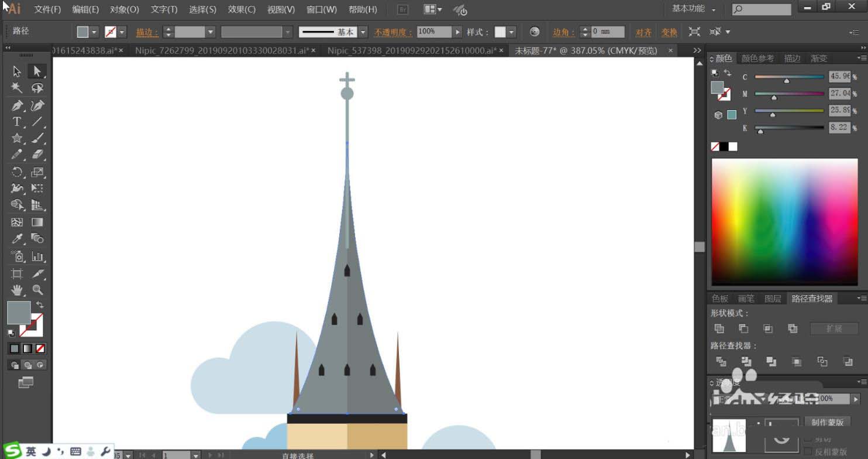Enable the 反相蒙版 checkbox

808,451
